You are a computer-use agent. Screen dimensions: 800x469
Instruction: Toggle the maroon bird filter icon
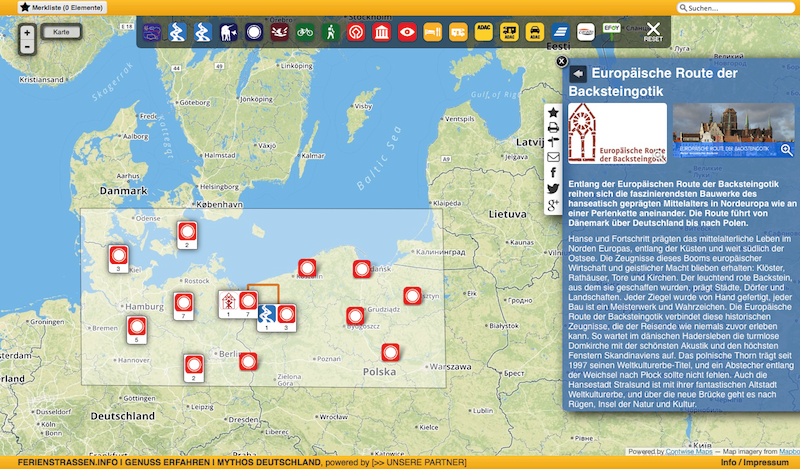tap(280, 32)
